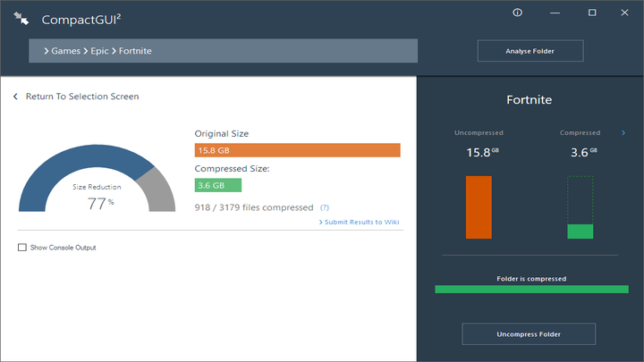
Task: Select Games in the folder path breadcrumb
Action: coord(65,51)
